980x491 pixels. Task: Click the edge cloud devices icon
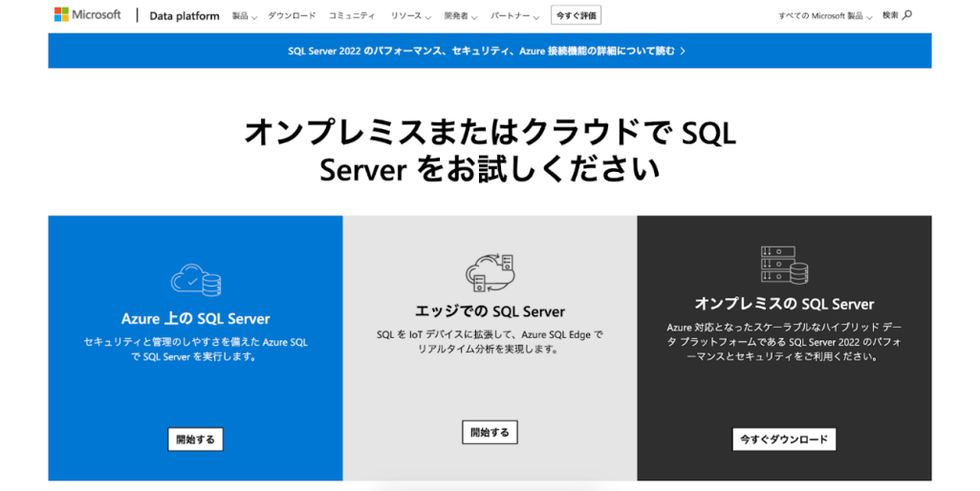click(490, 273)
